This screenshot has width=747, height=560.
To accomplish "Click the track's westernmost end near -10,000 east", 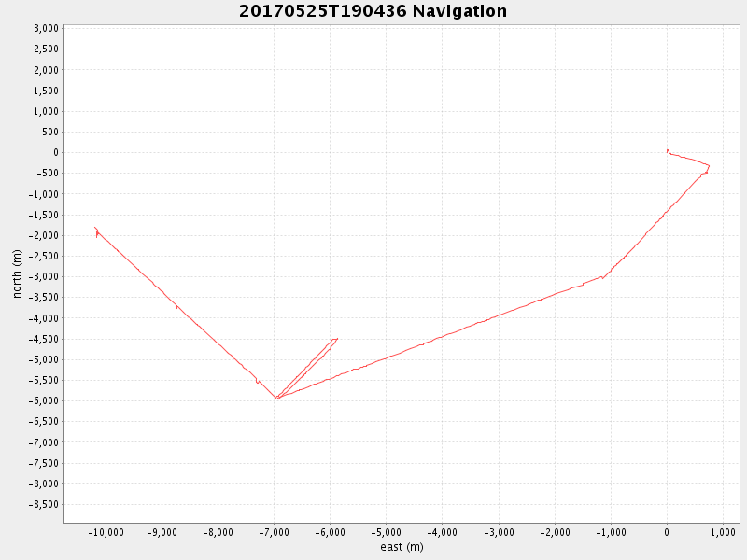I will 95,228.
